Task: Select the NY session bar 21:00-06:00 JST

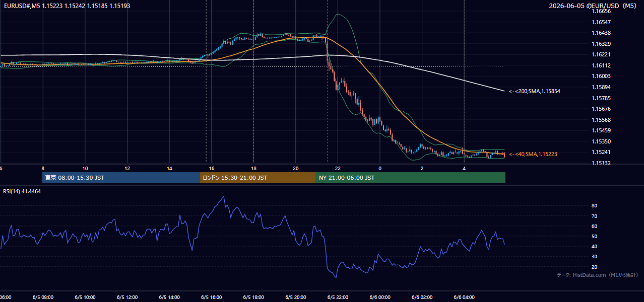Action: click(x=411, y=178)
